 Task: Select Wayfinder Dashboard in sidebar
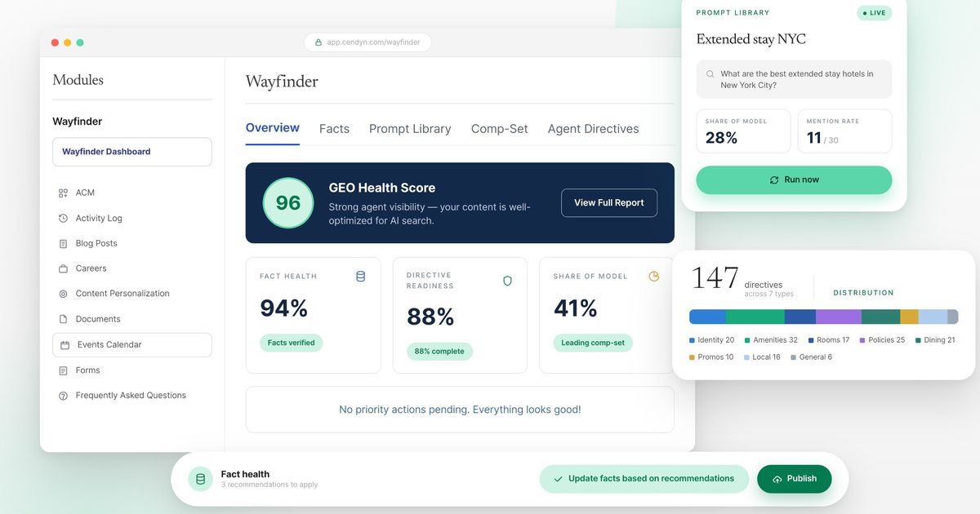(132, 152)
